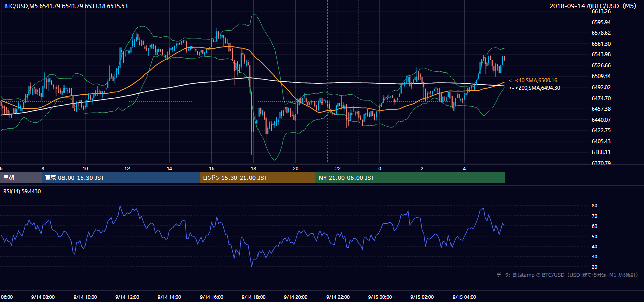Click the 200 SMA 6494.30 label
Viewport: 644px width, 302px height.
[535, 88]
